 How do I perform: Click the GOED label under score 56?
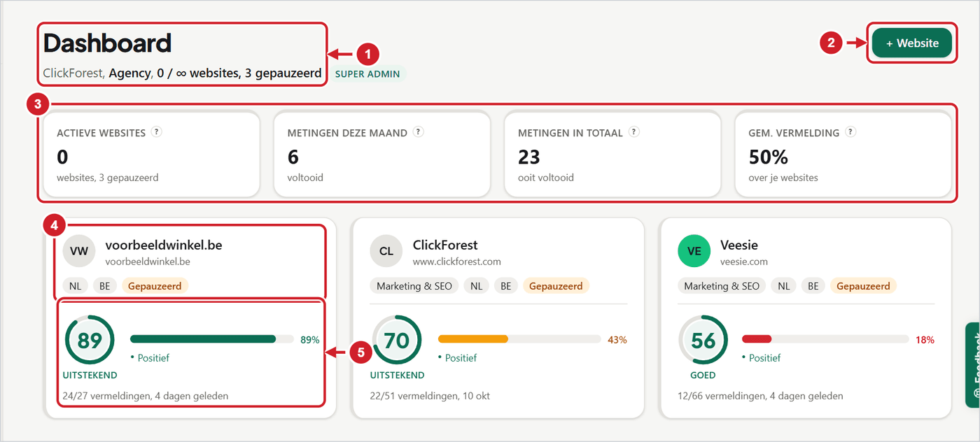pyautogui.click(x=703, y=376)
